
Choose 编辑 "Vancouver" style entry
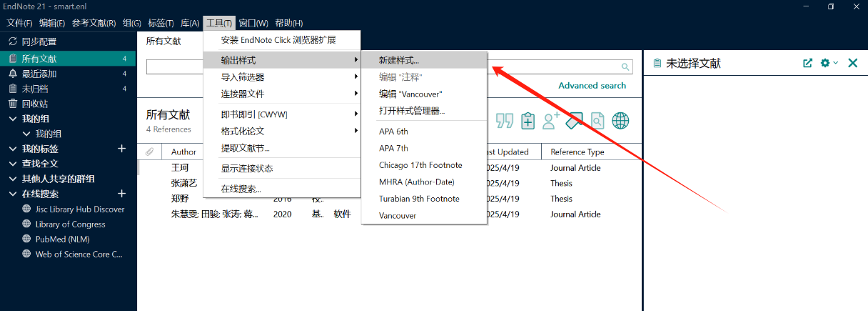click(425, 94)
